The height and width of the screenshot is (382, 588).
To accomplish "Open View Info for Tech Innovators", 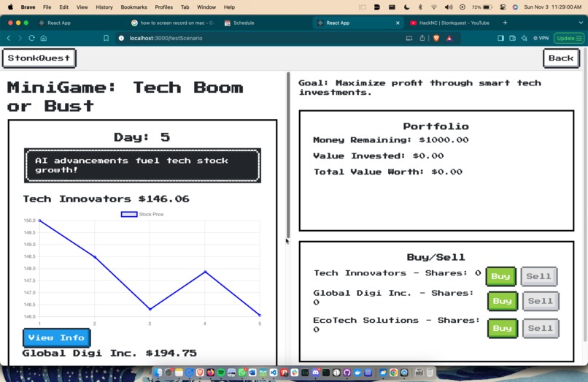I will (x=56, y=337).
